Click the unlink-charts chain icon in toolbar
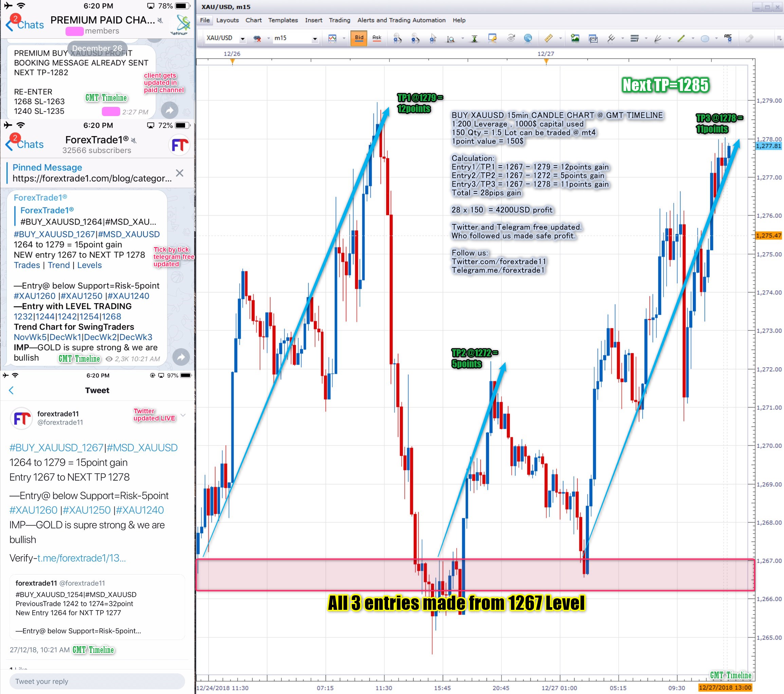 click(257, 38)
